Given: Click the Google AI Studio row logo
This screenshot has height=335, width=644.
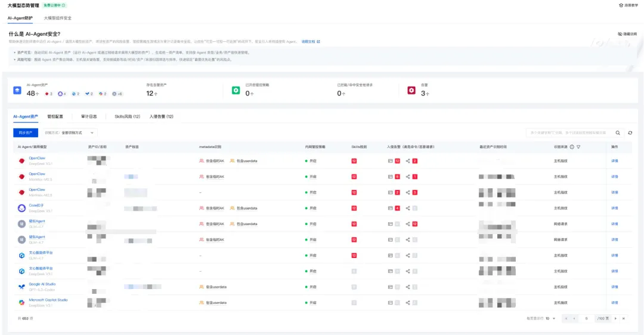Looking at the screenshot, I should tap(22, 287).
